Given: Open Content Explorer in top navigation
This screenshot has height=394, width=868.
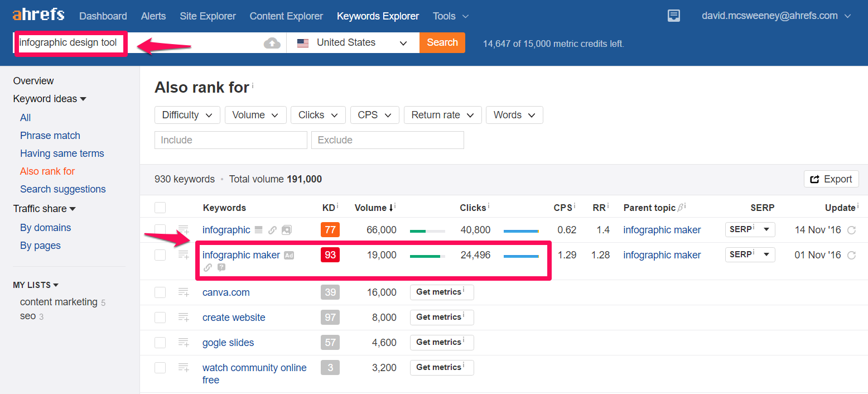Looking at the screenshot, I should [286, 16].
